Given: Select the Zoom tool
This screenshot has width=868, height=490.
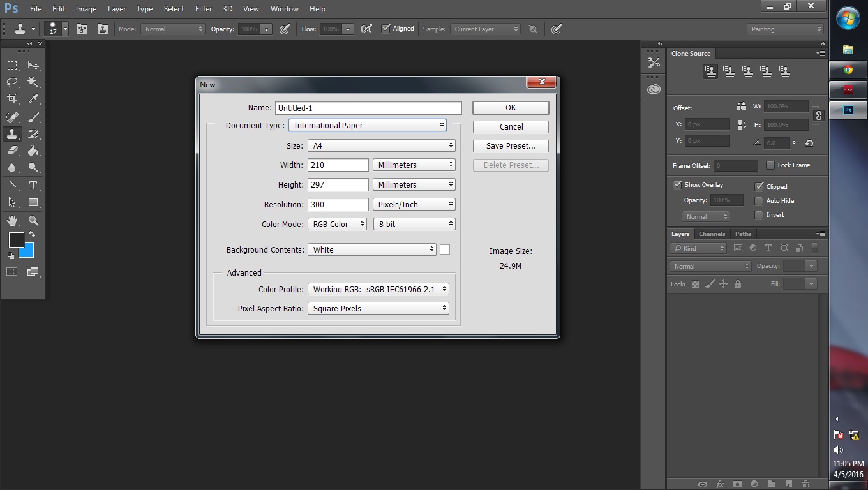Looking at the screenshot, I should pos(33,221).
